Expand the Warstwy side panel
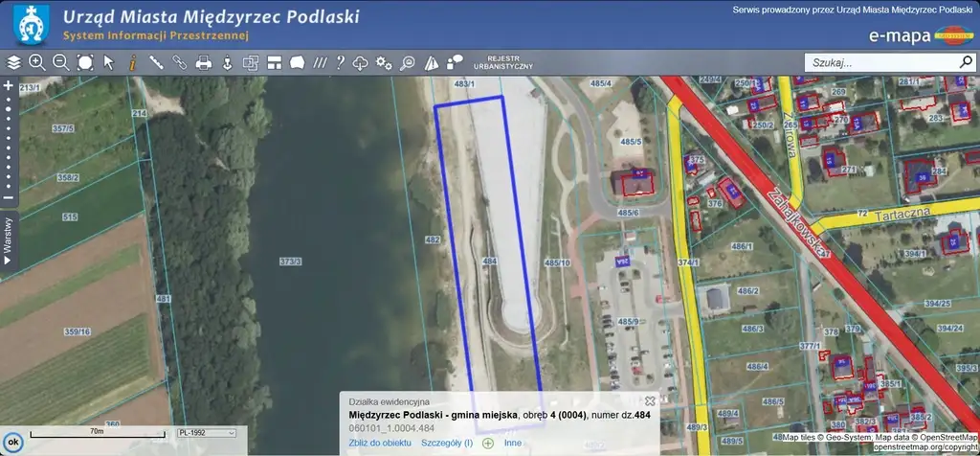Image resolution: width=980 pixels, height=456 pixels. [8, 239]
